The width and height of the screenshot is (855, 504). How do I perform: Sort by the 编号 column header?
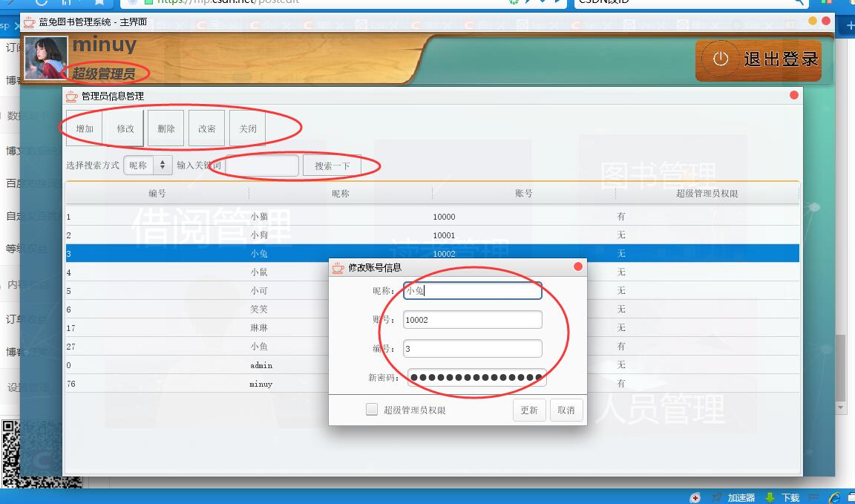(157, 193)
